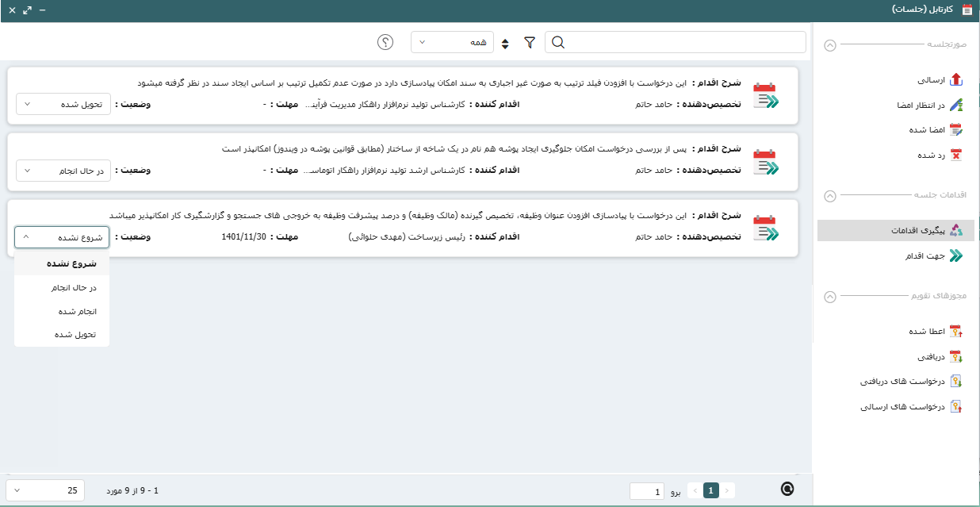Collapse the صورتجلسه section
This screenshot has height=507, width=980.
(x=830, y=45)
